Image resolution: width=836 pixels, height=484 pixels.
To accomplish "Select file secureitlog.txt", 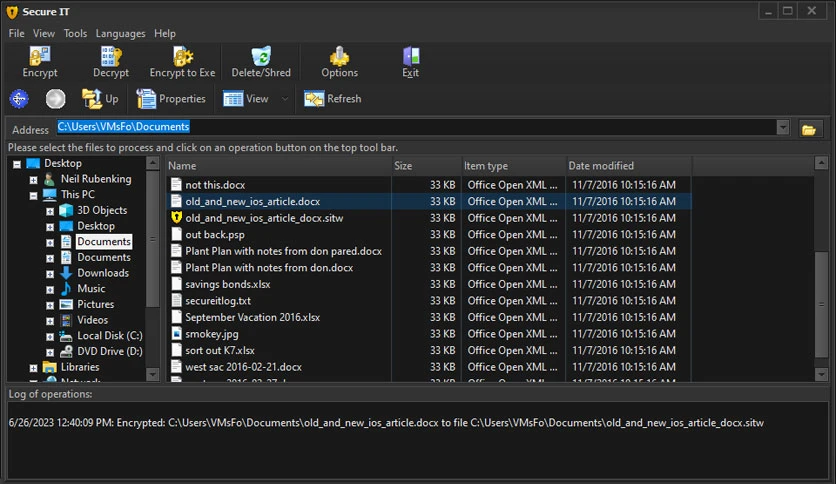I will [218, 301].
